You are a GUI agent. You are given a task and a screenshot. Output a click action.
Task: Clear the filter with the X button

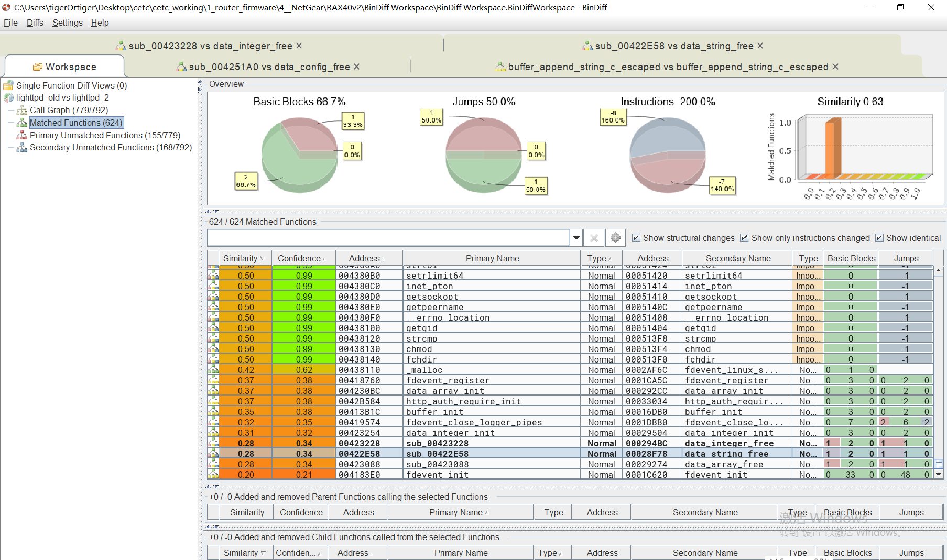(594, 238)
